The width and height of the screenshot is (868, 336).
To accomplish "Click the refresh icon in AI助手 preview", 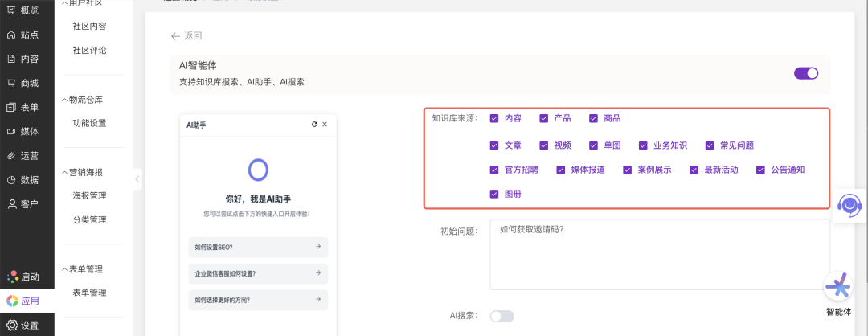I will [x=314, y=125].
